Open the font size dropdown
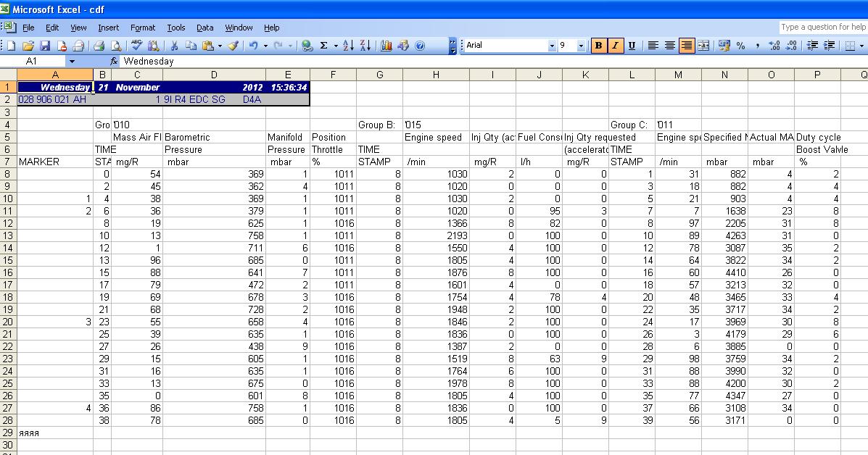This screenshot has height=455, width=868. click(581, 46)
